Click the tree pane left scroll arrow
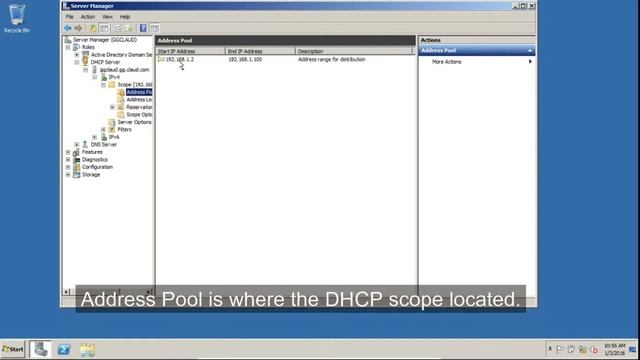 67,292
